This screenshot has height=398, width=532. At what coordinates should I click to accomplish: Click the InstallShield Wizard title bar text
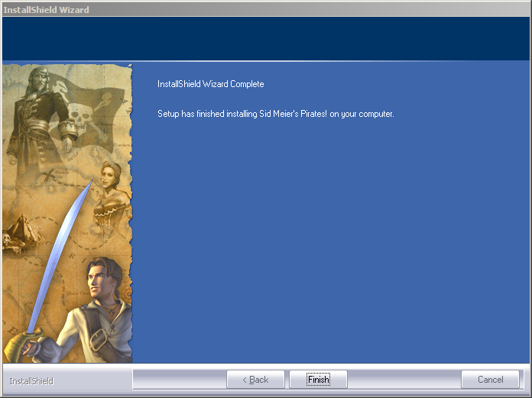(46, 10)
